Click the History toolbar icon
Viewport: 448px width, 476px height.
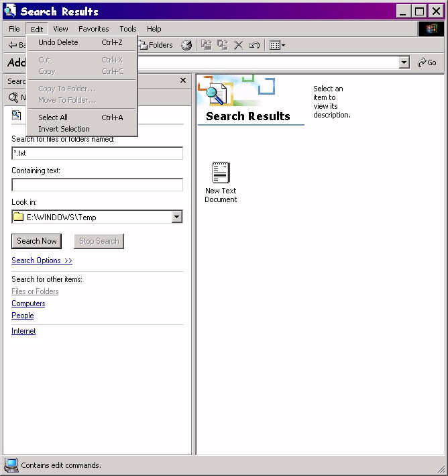pos(186,45)
